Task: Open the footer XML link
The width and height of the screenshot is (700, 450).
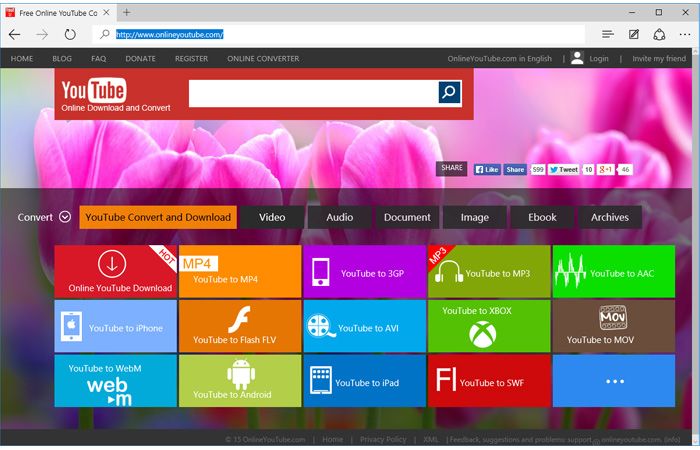Action: [x=430, y=439]
